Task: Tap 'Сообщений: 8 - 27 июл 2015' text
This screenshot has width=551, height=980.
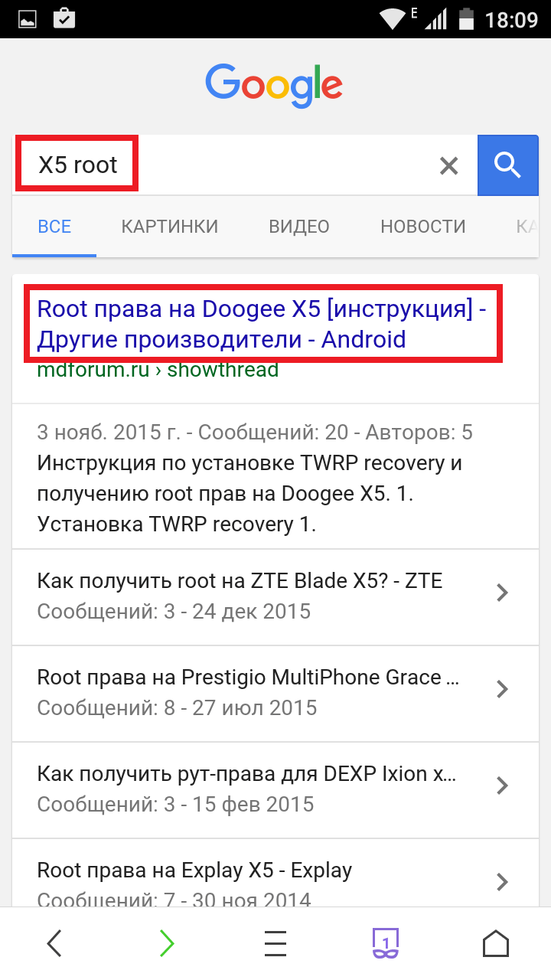Action: [177, 707]
